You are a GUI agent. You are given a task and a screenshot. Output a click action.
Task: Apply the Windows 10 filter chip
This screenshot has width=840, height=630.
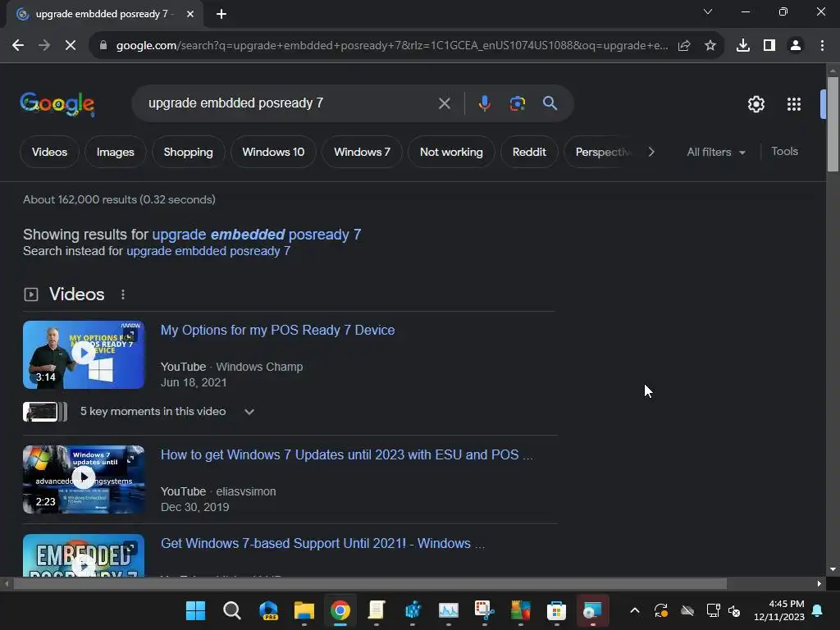point(273,152)
